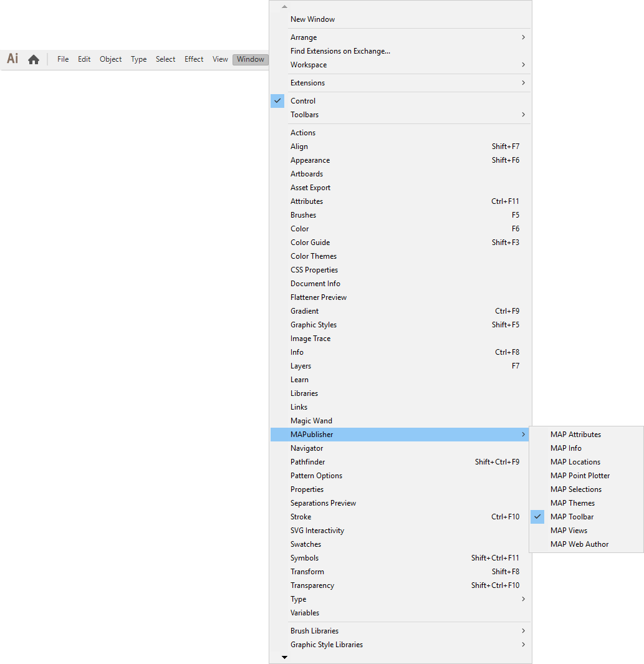Image resolution: width=644 pixels, height=664 pixels.
Task: Open MAP Locations panel
Action: pos(587,462)
